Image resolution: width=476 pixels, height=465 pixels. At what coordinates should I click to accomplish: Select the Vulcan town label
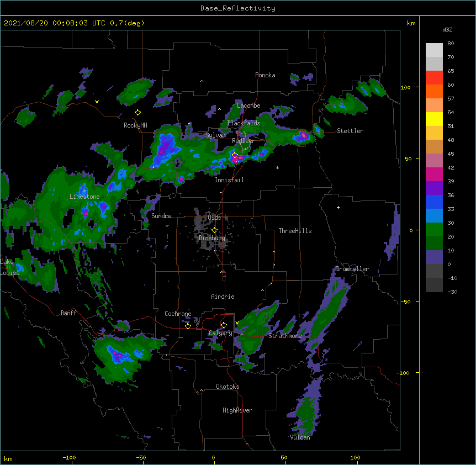pos(300,437)
